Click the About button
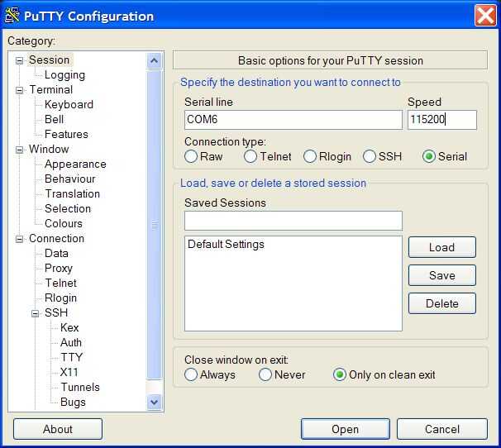This screenshot has width=501, height=448. (58, 429)
